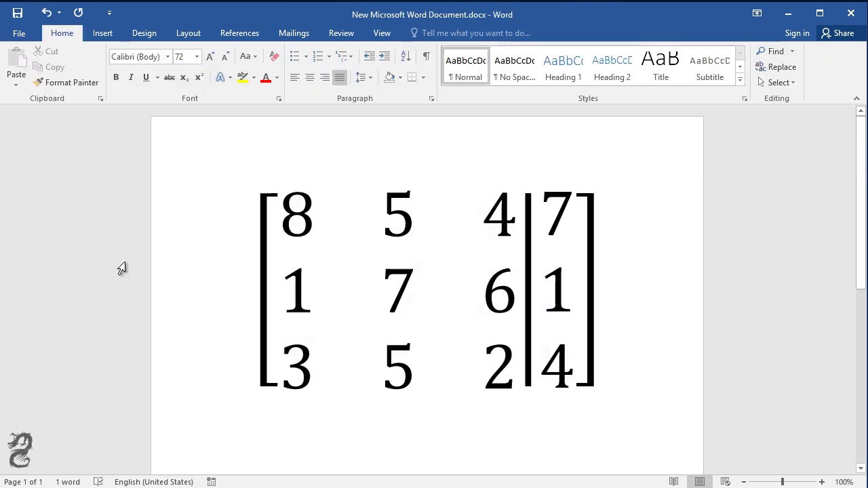Viewport: 868px width, 488px height.
Task: Toggle show paragraph marks
Action: pos(426,56)
